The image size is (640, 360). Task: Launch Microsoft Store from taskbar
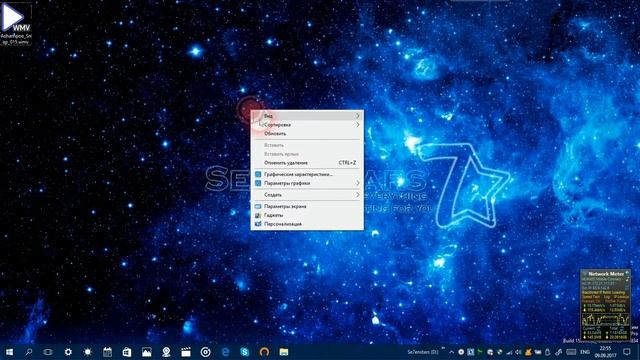[127, 352]
